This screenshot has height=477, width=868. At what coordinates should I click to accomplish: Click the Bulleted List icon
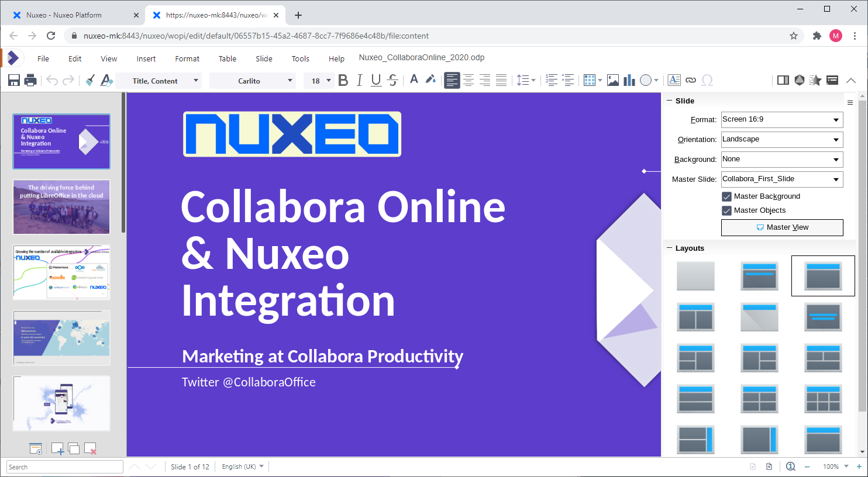click(568, 80)
